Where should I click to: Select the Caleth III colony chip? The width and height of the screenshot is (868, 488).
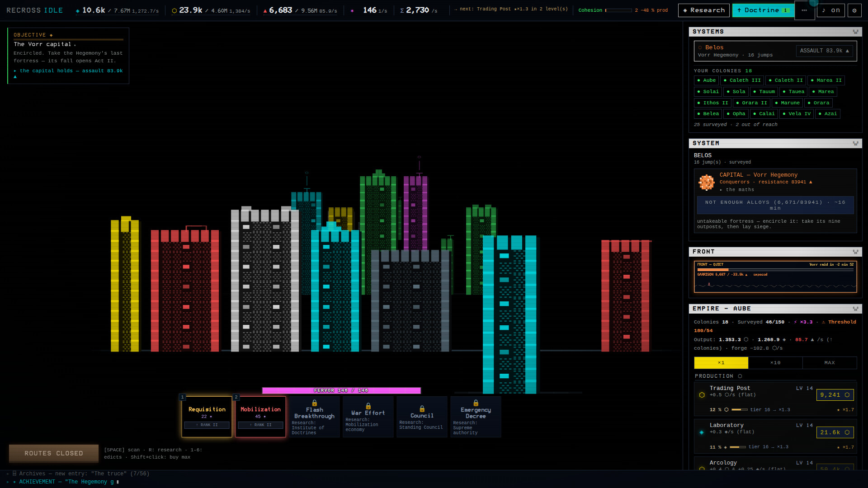(742, 80)
